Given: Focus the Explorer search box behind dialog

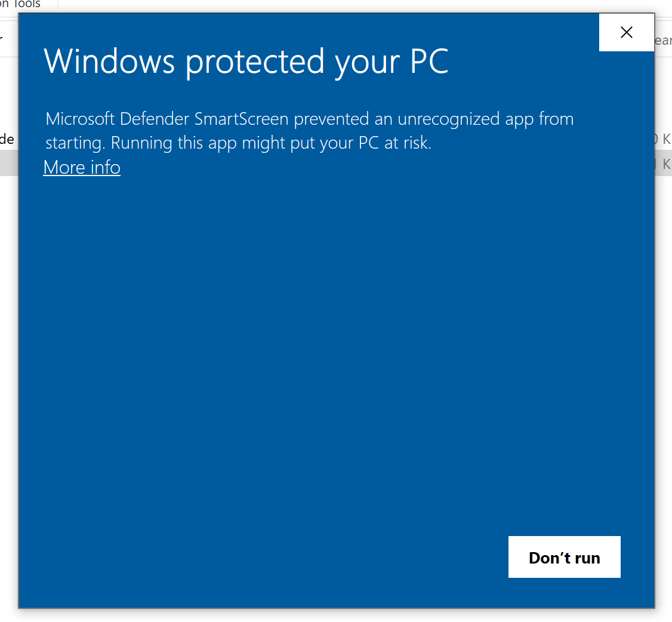Looking at the screenshot, I should coord(662,41).
